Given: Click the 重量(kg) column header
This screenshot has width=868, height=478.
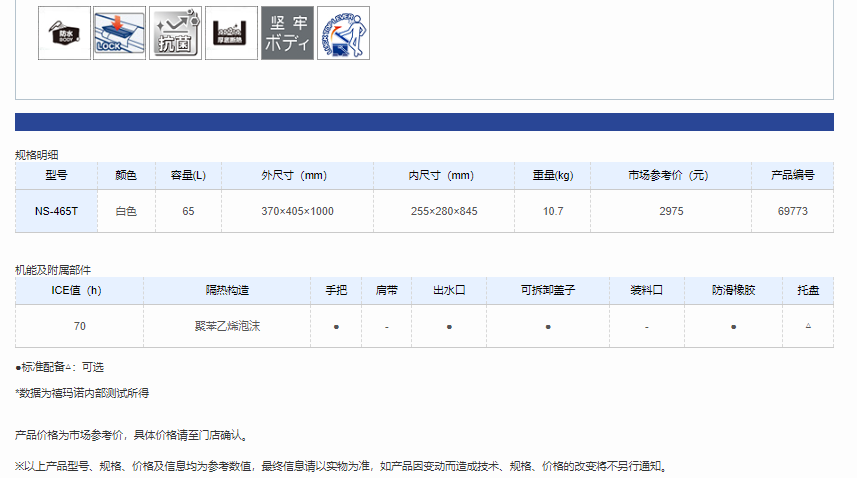Looking at the screenshot, I should click(552, 176).
